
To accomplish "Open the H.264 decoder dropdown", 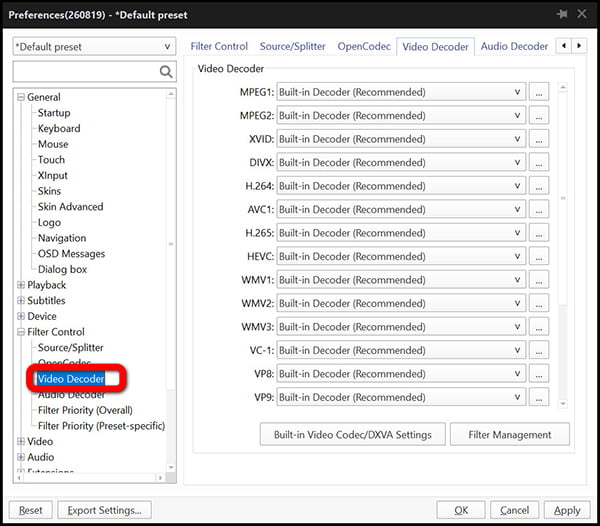I will [401, 186].
